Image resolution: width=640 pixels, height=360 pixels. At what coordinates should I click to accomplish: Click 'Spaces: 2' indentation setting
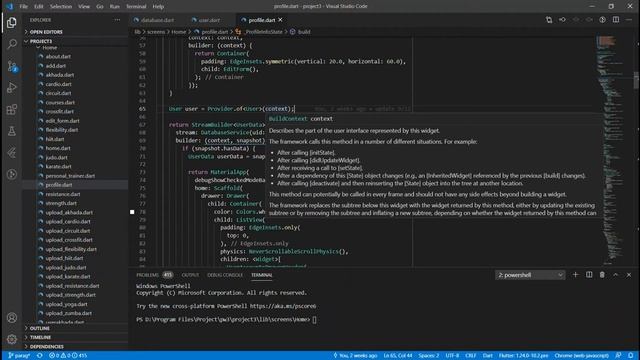[429, 356]
